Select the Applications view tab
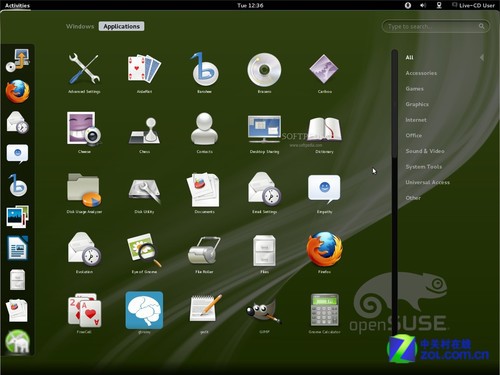Screen dimensions: 500x375 point(121,26)
